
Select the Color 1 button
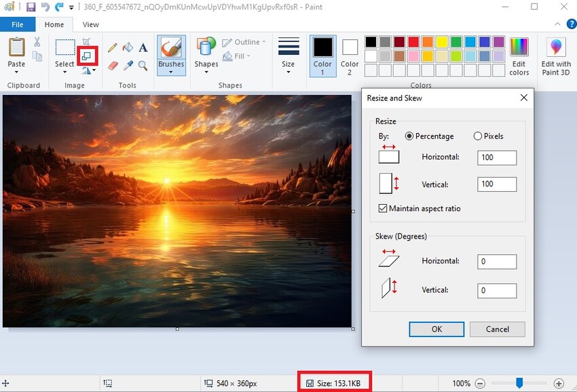click(x=322, y=56)
